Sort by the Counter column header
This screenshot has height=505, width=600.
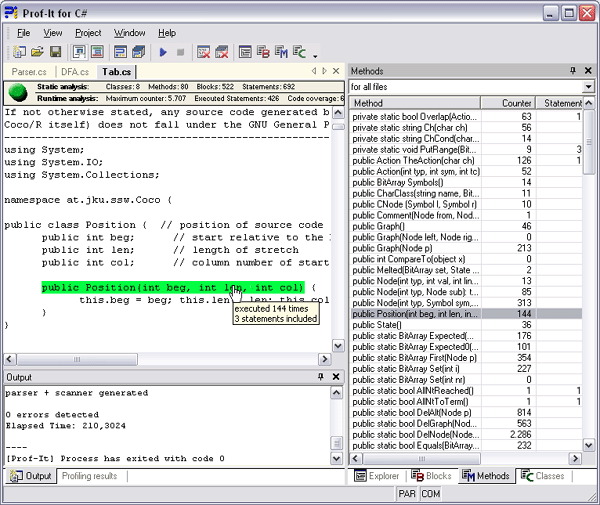tap(507, 103)
